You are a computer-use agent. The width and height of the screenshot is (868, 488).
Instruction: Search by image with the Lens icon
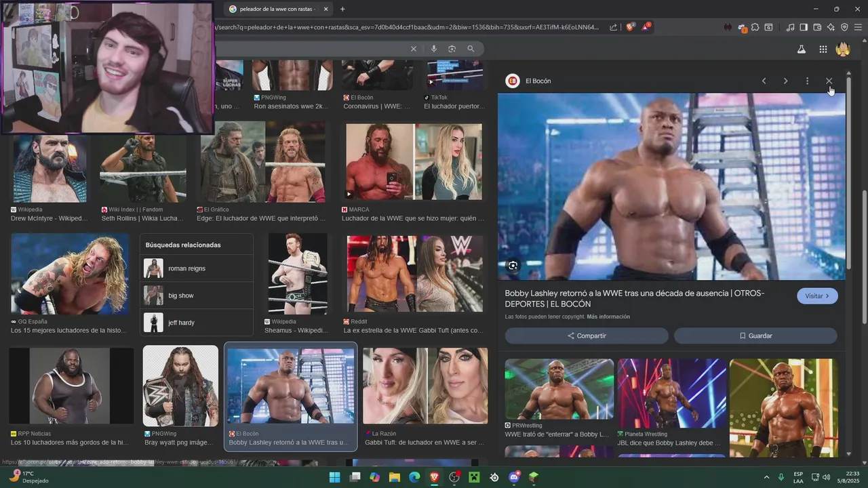pyautogui.click(x=452, y=49)
